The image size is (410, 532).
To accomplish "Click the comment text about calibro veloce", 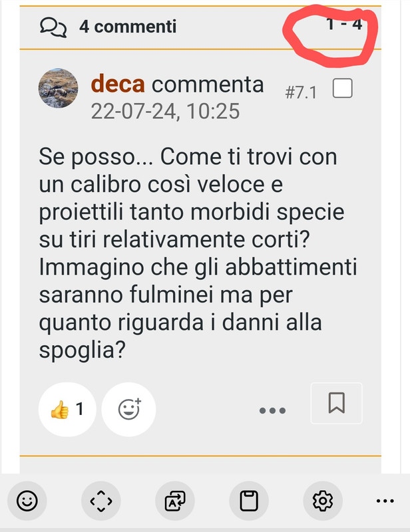I will pyautogui.click(x=198, y=253).
